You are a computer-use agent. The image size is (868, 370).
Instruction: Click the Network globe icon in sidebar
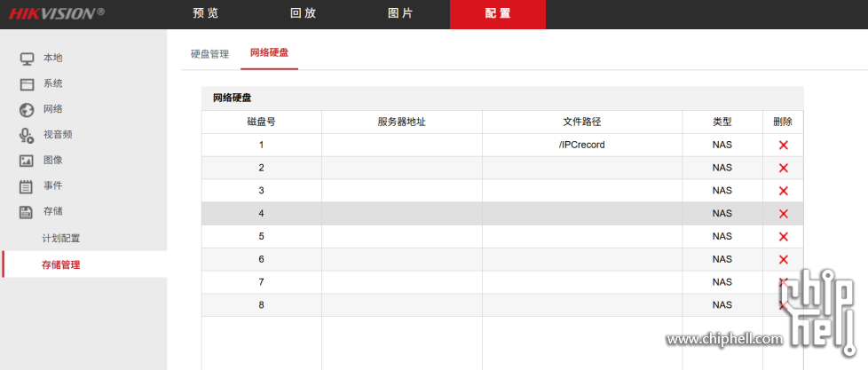tap(27, 110)
